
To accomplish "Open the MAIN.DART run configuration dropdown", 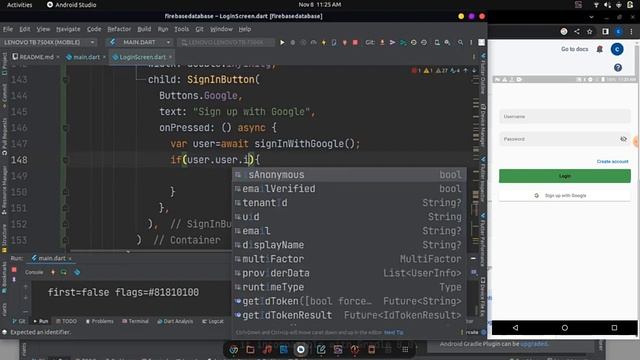I will point(140,42).
